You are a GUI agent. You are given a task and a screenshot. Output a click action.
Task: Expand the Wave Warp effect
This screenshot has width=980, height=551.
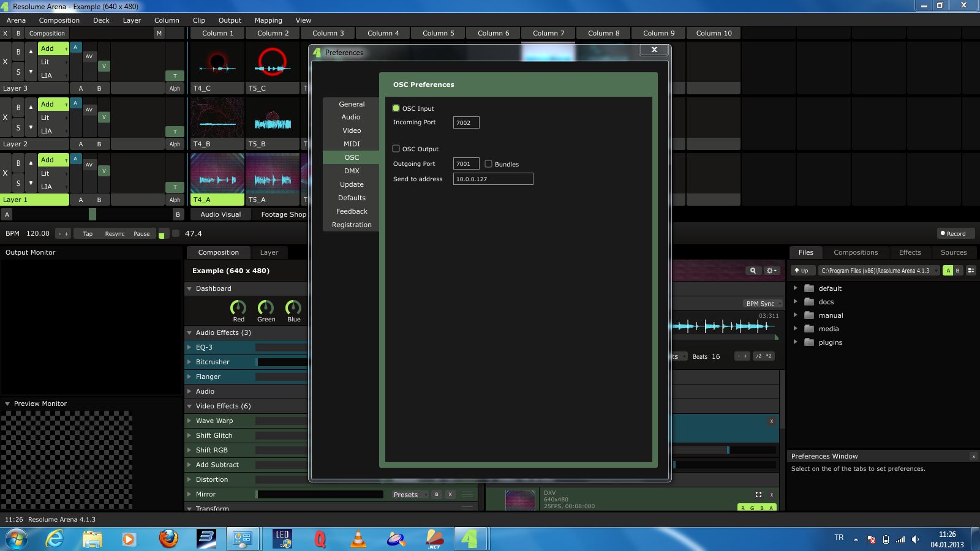coord(190,421)
